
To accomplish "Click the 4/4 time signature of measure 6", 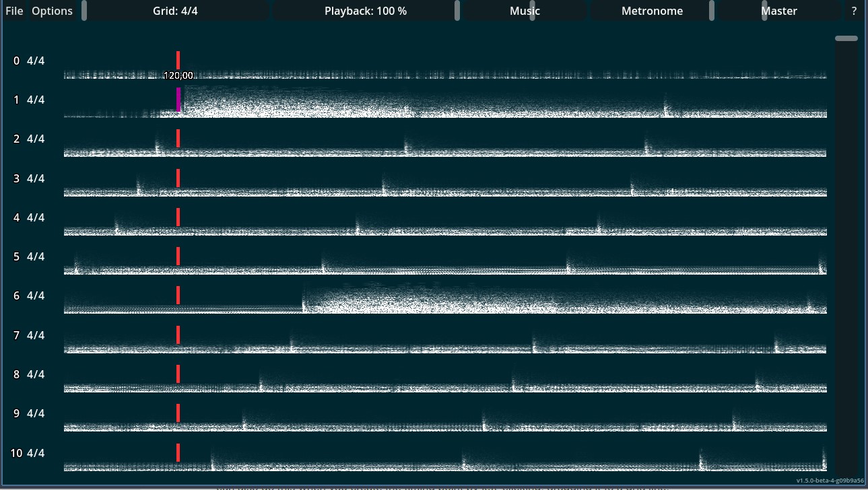I will [x=36, y=295].
